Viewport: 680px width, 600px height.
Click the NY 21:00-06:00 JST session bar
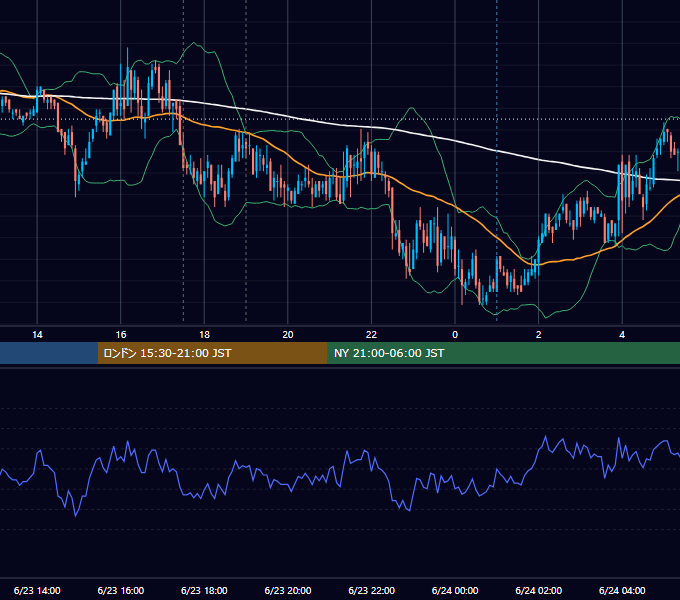503,353
